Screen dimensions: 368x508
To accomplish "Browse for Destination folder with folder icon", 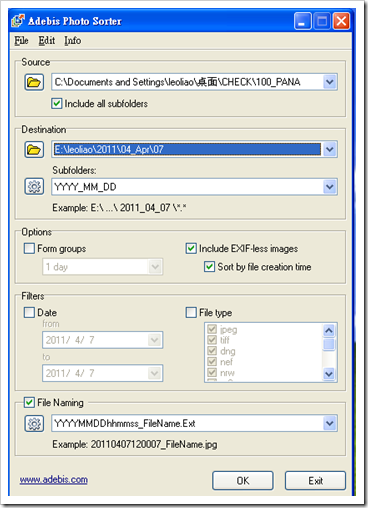I will pos(34,150).
